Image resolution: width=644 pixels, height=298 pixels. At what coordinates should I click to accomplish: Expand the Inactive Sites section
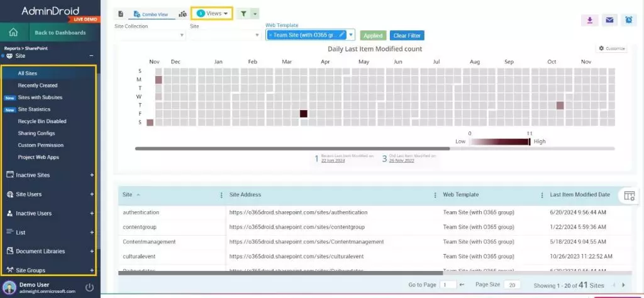(92, 175)
